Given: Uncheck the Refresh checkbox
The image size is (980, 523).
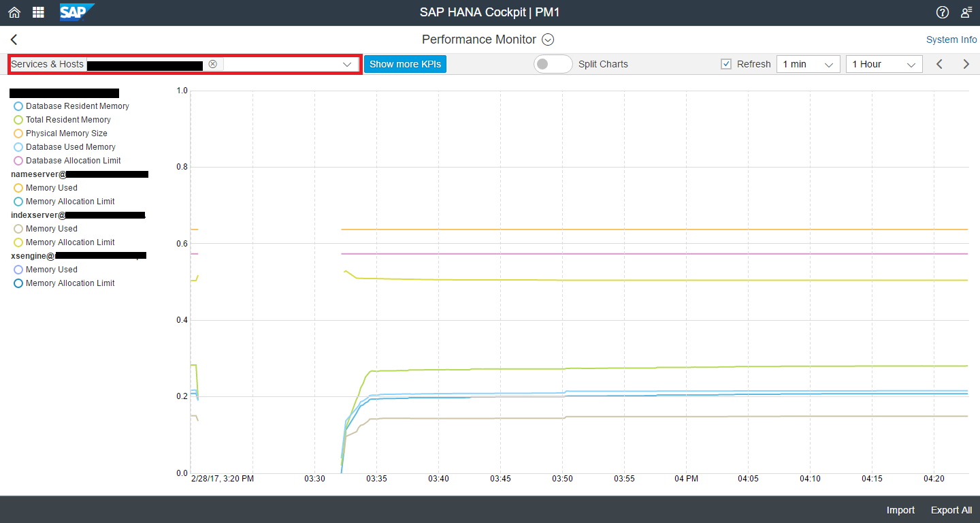Looking at the screenshot, I should (x=726, y=64).
